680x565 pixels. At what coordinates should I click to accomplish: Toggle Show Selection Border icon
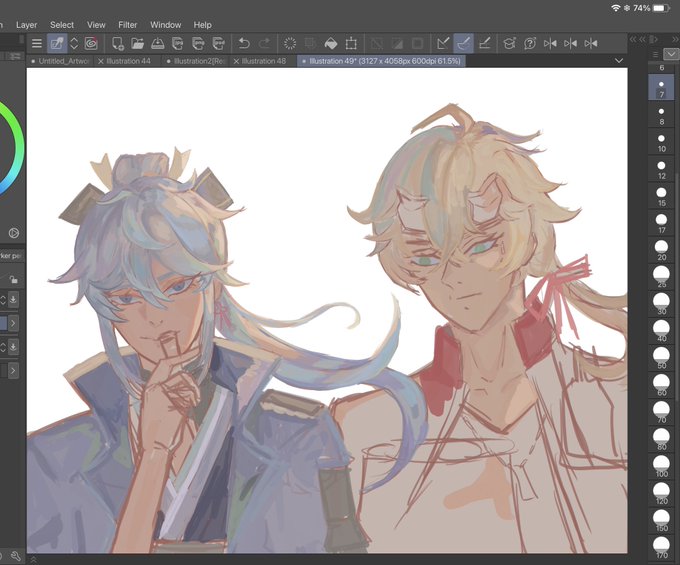click(417, 43)
